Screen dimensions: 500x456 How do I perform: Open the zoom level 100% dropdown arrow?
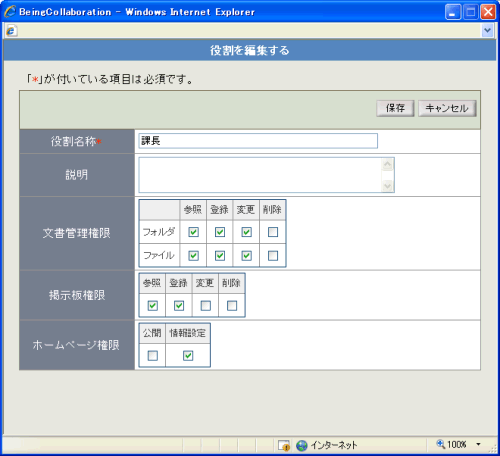[x=478, y=444]
